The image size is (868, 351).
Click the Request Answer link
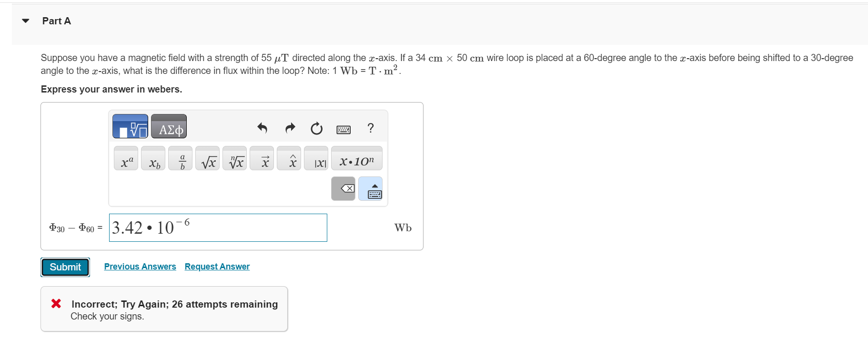pos(217,267)
